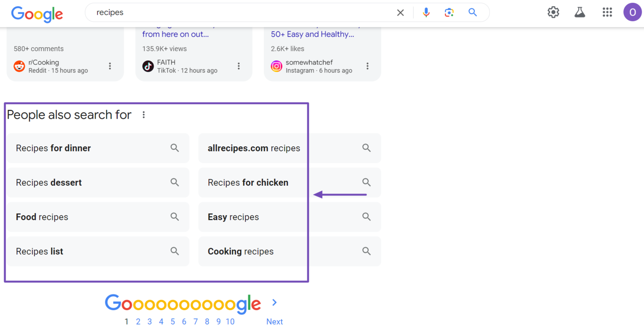Open three-dot menu for r/Cooking Reddit card
Image resolution: width=644 pixels, height=331 pixels.
110,66
